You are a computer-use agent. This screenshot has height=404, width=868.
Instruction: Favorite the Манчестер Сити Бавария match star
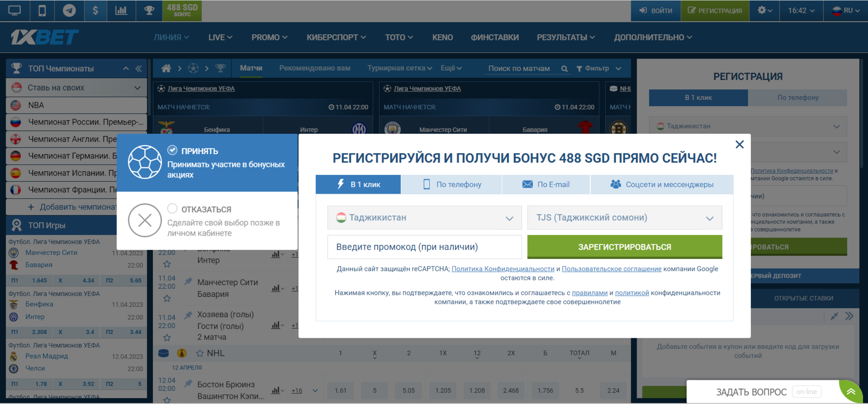[x=167, y=298]
